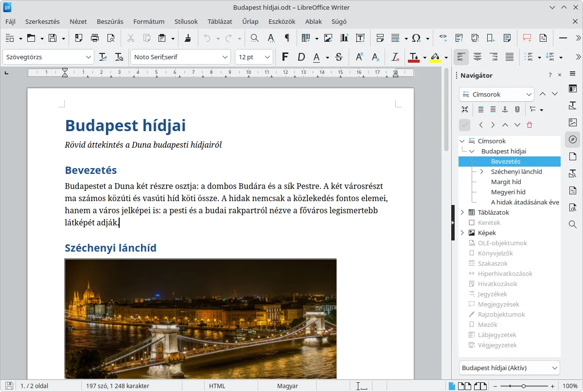This screenshot has height=392, width=583.
Task: Expand the Táblázatok tree node
Action: (x=462, y=212)
